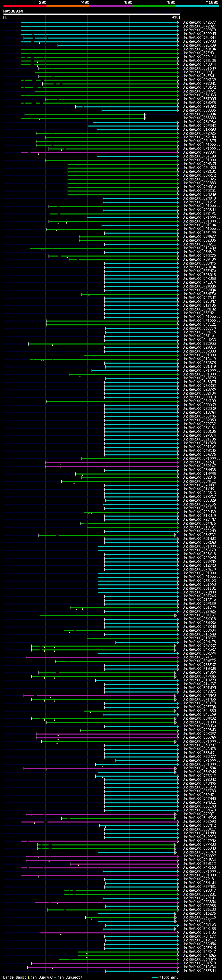
Task: Select the UniRef100_C5XIC9 label
Action: coord(199,80)
